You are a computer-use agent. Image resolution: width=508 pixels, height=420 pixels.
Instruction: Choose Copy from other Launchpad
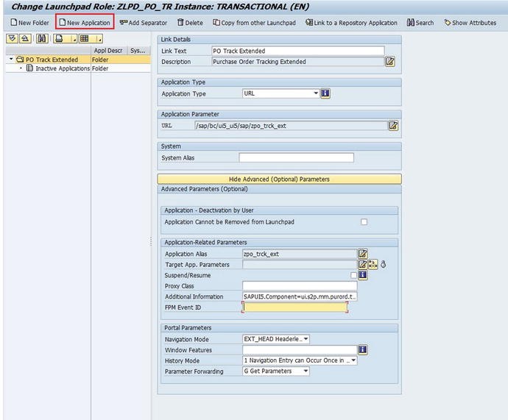point(254,23)
